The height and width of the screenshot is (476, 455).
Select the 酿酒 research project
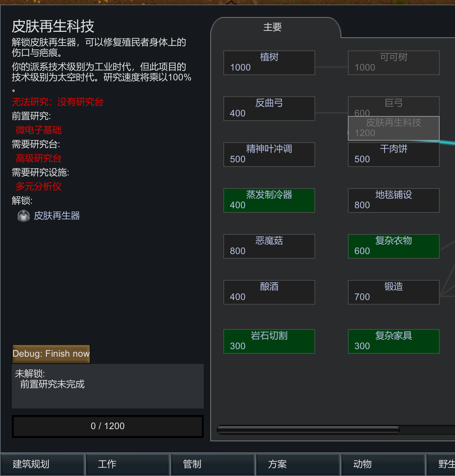[269, 292]
